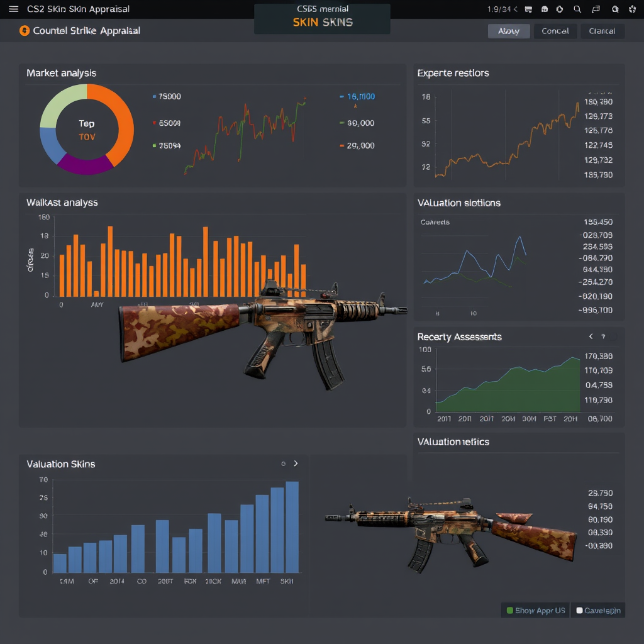This screenshot has width=644, height=644.
Task: Click the 2014 axis label in Valuation Skins
Action: coord(116,581)
